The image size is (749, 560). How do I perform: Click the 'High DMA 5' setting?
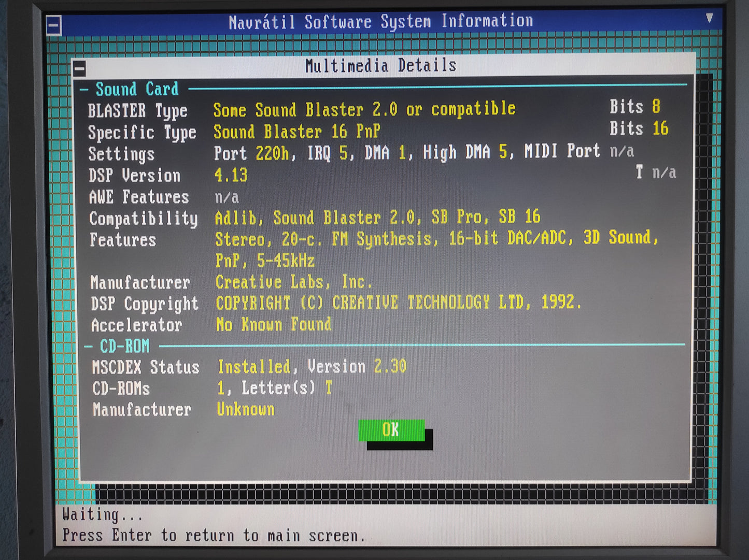pos(465,152)
